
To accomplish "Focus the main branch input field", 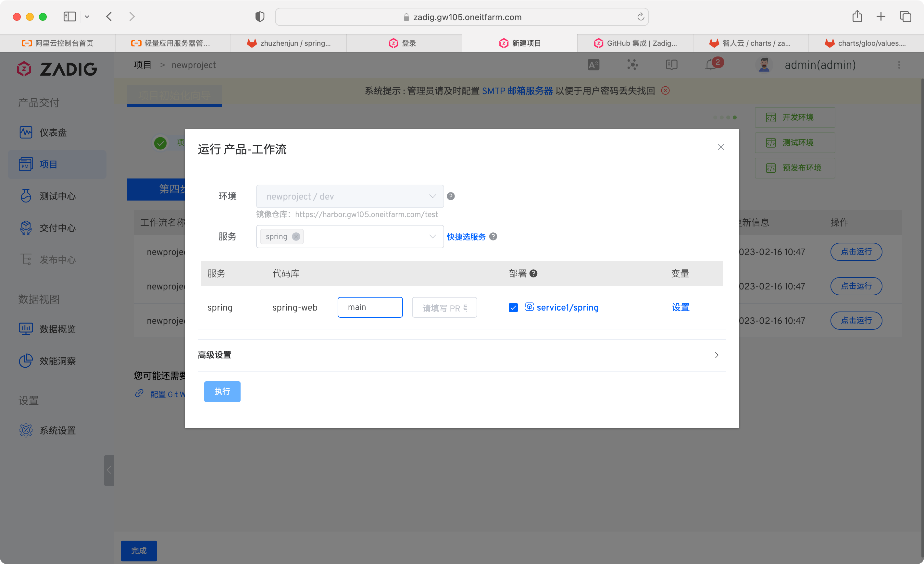I will coord(370,307).
